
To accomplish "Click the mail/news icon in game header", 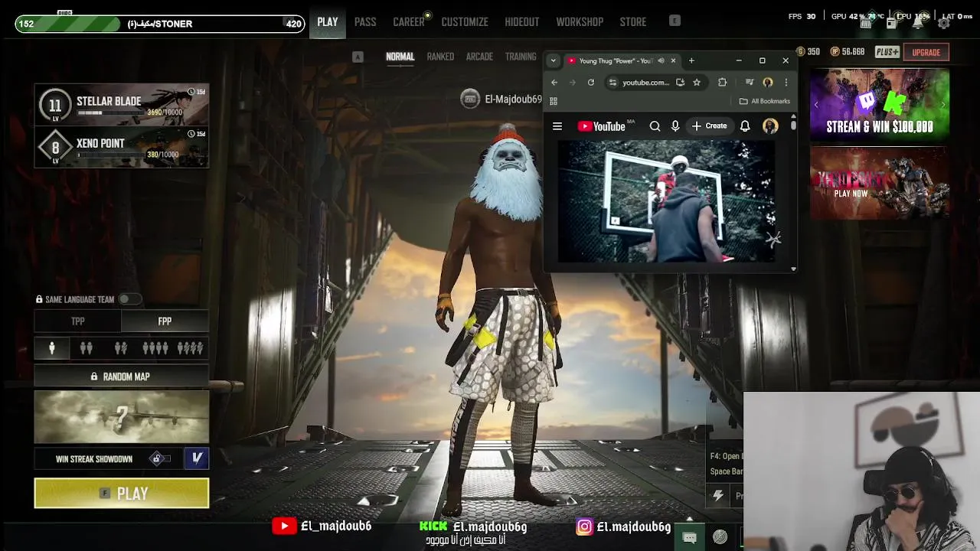I will click(x=892, y=23).
